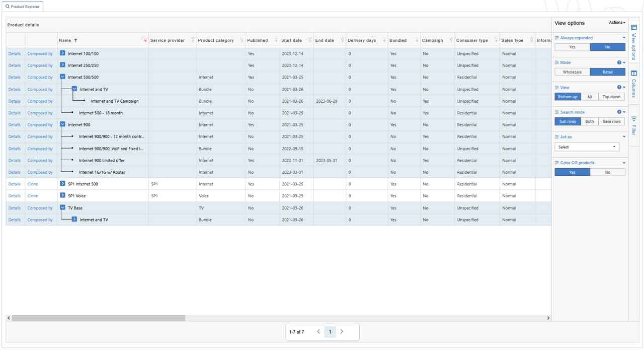Screen dimensions: 644x350
Task: Open the Columns side tab
Action: tap(633, 85)
